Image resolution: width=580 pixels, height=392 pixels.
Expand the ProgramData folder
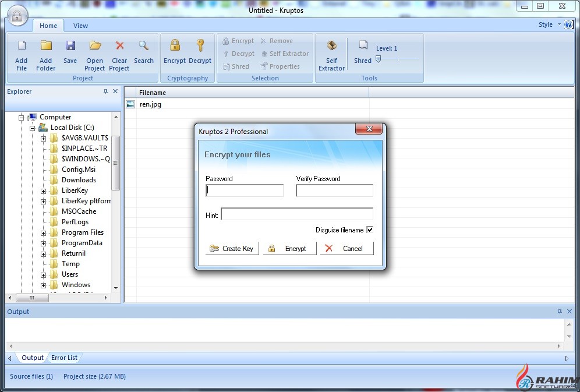click(43, 243)
